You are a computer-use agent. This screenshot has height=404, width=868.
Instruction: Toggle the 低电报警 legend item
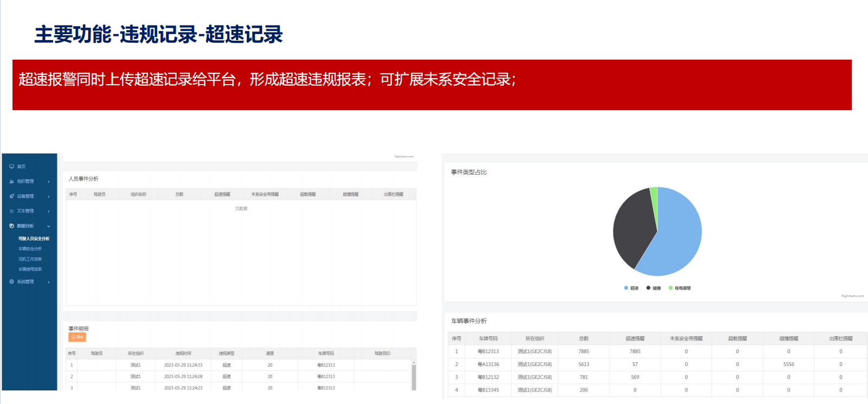click(680, 288)
